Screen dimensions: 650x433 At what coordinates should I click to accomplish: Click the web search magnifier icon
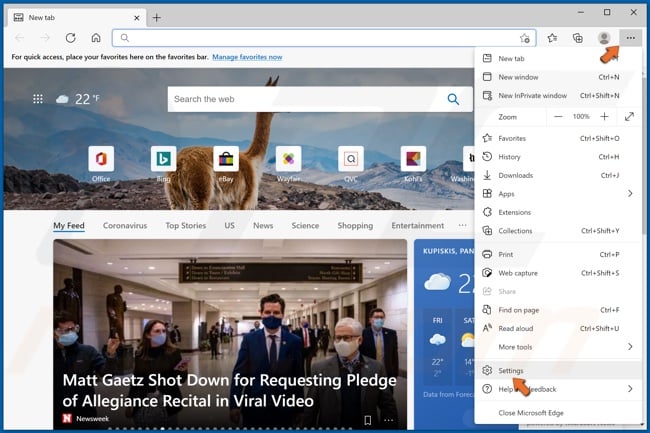[x=453, y=99]
